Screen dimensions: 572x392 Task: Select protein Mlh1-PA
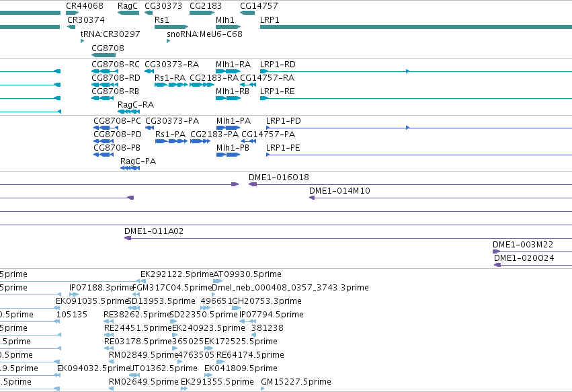click(233, 121)
